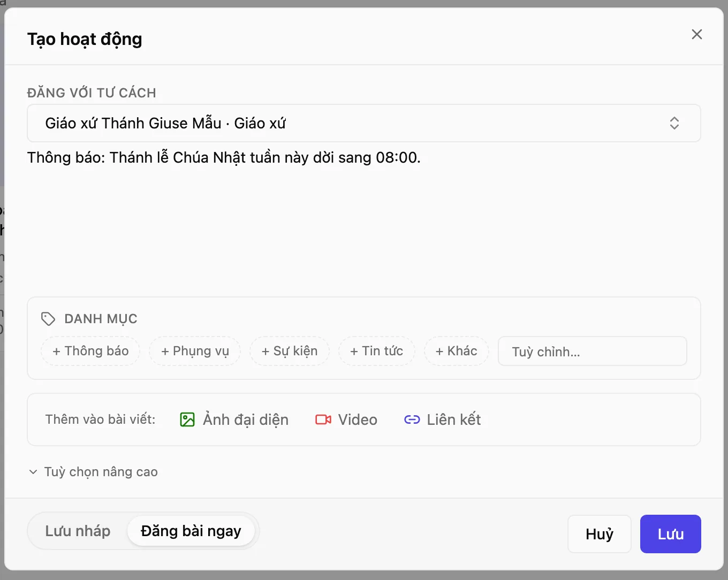The width and height of the screenshot is (728, 580).
Task: Cancel with the Huỷ button
Action: pos(600,534)
